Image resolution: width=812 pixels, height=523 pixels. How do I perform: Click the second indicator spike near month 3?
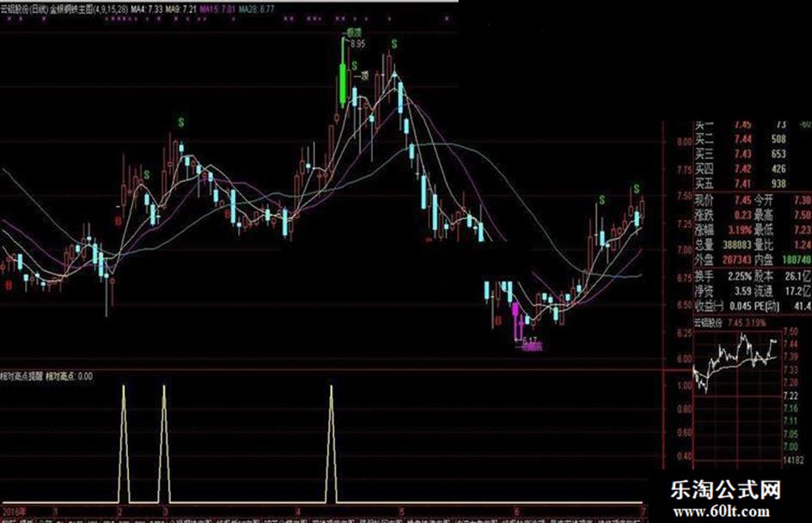pos(164,444)
